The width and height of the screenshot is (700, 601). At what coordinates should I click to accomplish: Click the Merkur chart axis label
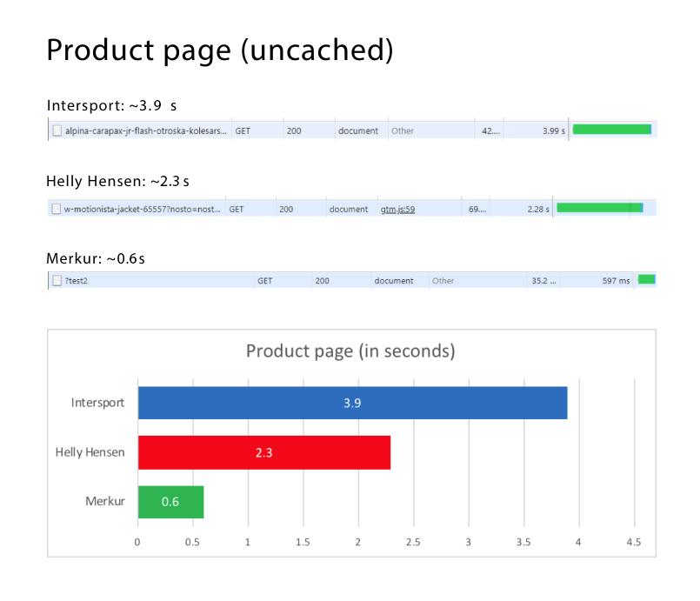pyautogui.click(x=105, y=501)
